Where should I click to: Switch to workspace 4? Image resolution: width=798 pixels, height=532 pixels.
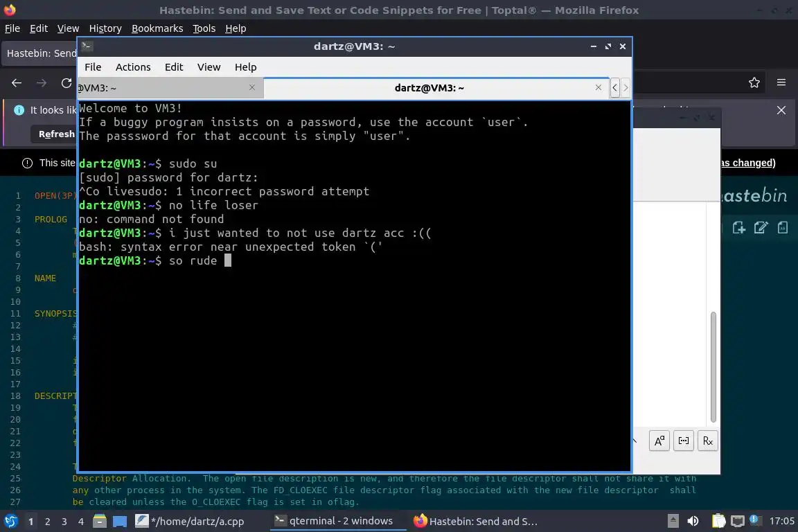pyautogui.click(x=80, y=522)
